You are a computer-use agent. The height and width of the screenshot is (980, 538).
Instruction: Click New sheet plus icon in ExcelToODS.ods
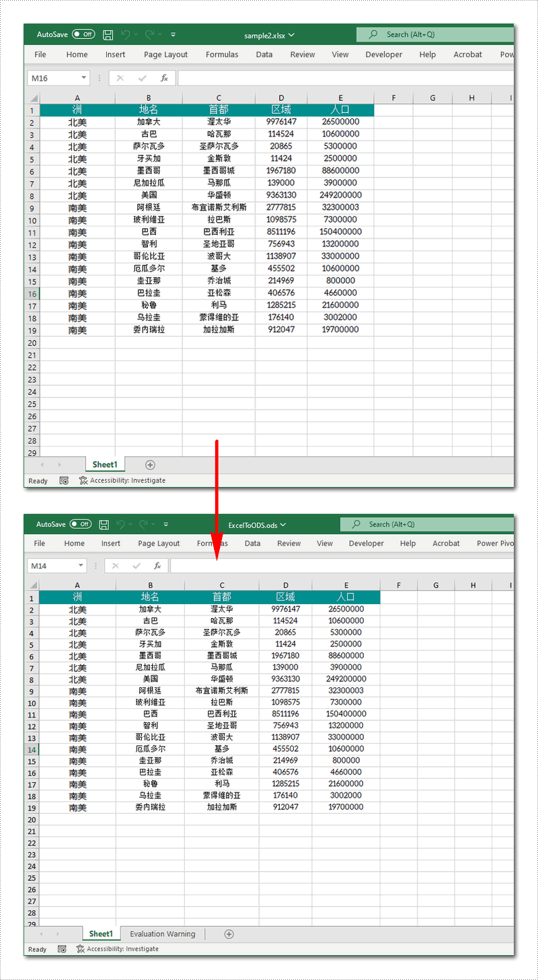pos(229,934)
